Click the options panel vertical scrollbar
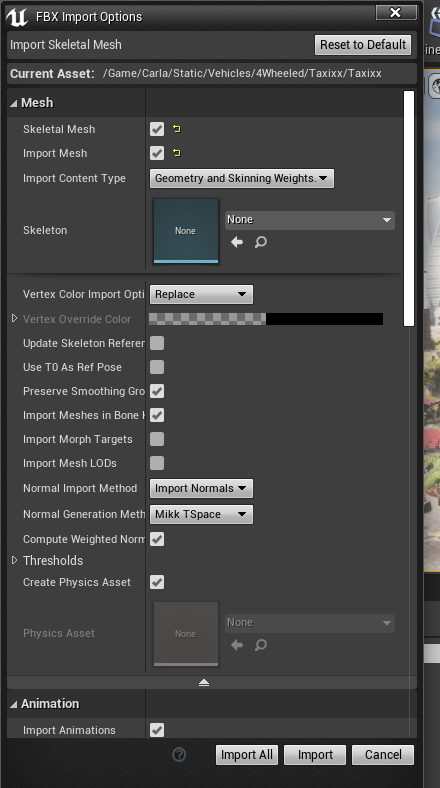Viewport: 440px width, 788px height. click(x=409, y=208)
